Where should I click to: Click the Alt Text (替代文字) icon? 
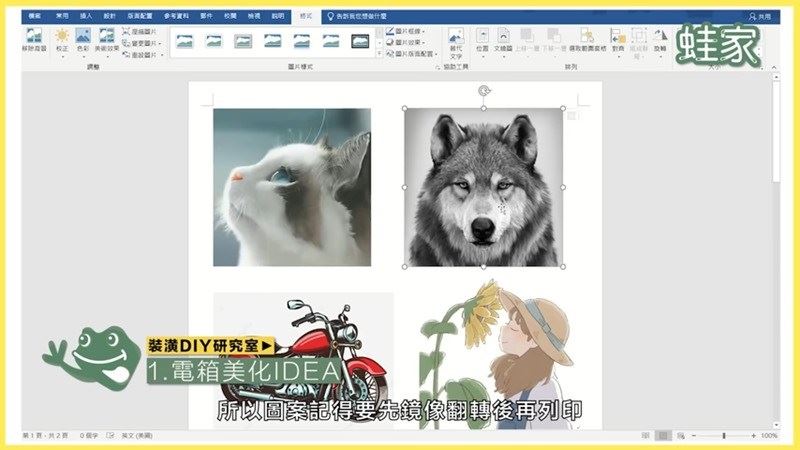coord(455,41)
